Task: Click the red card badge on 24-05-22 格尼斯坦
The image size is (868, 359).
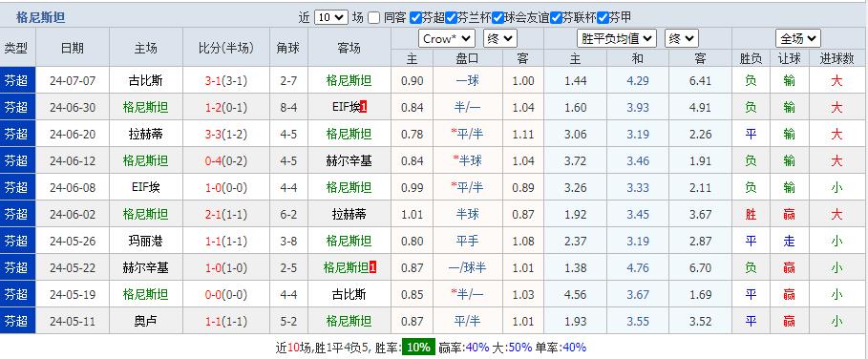Action: (x=373, y=267)
